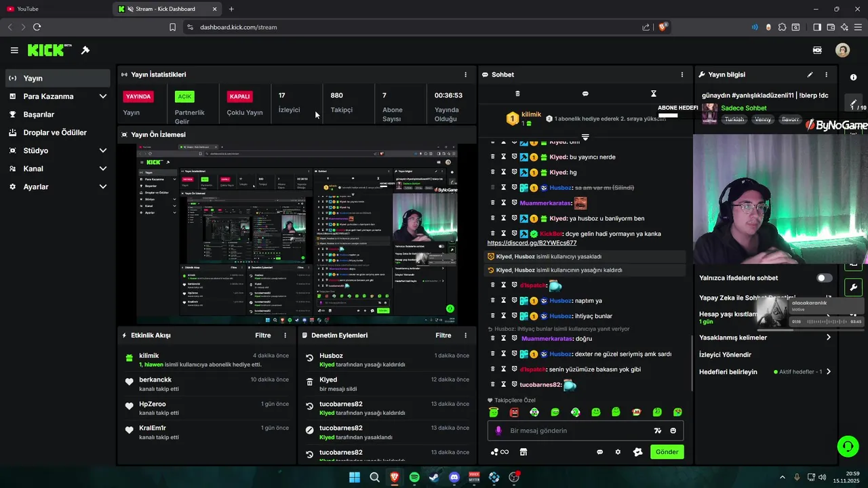Open Yasaklanmış kelimeler chevron
The width and height of the screenshot is (868, 488).
(828, 338)
